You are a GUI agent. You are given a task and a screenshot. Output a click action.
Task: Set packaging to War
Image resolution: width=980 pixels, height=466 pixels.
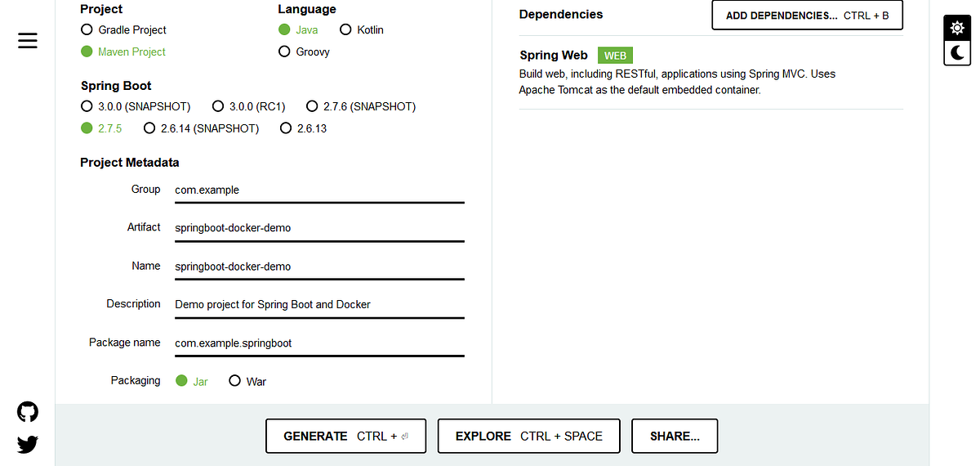pyautogui.click(x=247, y=382)
